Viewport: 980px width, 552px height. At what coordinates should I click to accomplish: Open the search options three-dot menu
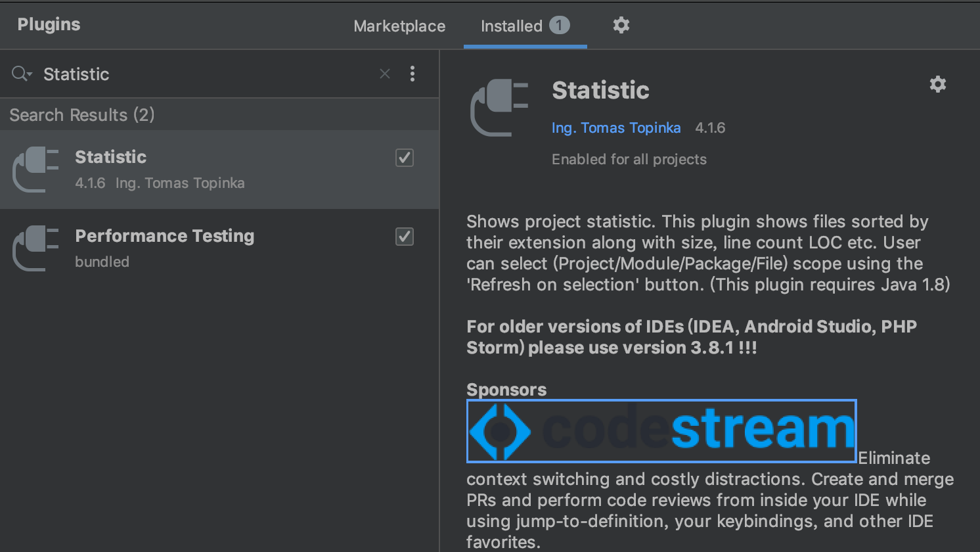click(x=412, y=74)
